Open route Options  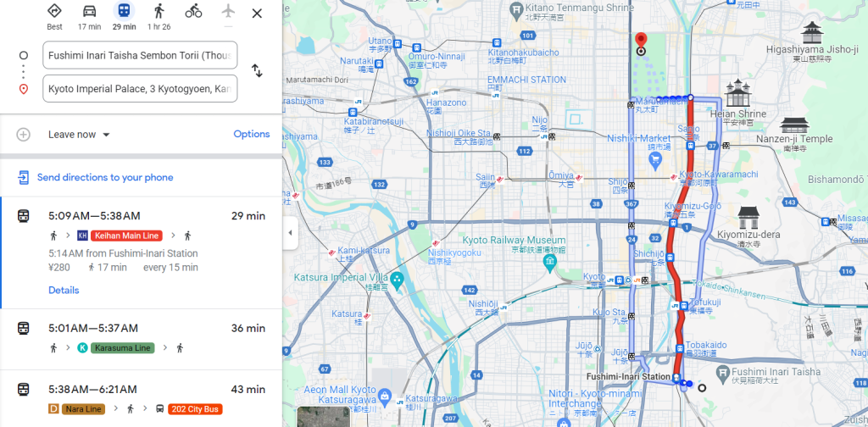pos(251,134)
